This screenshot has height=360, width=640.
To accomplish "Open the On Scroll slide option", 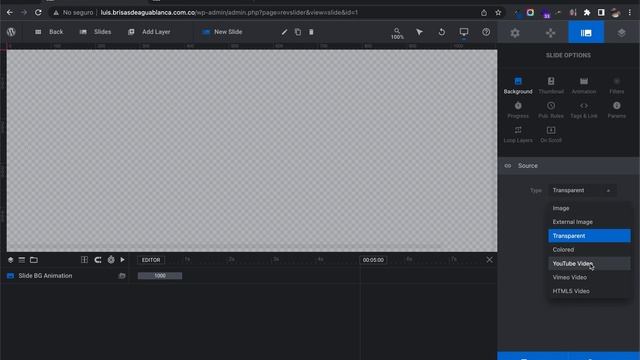I will pos(551,134).
